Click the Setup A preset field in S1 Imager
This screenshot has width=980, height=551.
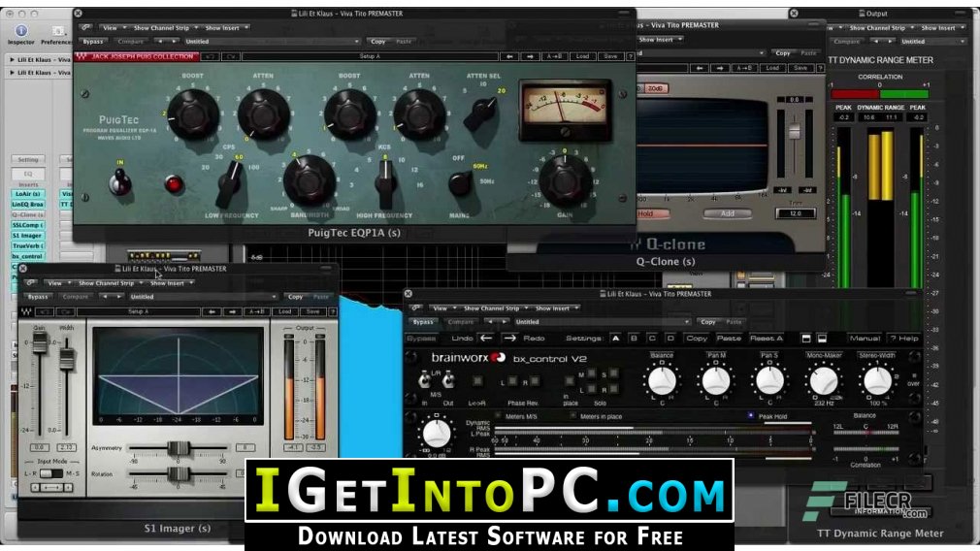coord(138,311)
